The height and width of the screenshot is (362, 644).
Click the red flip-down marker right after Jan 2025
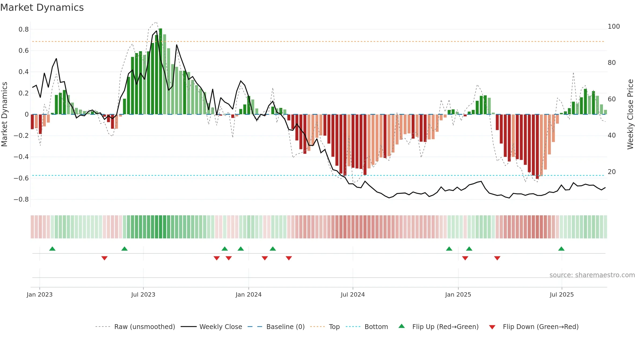465,258
